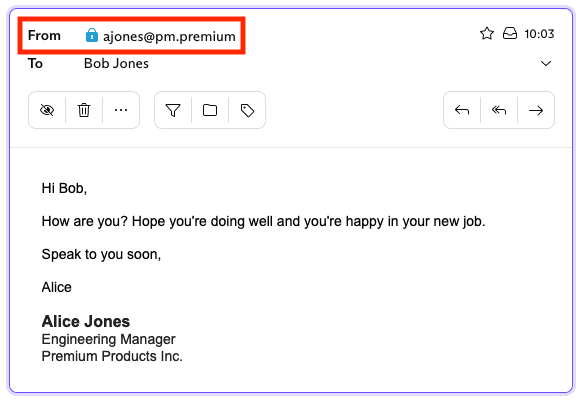The image size is (584, 404).
Task: Forward the email
Action: (536, 110)
